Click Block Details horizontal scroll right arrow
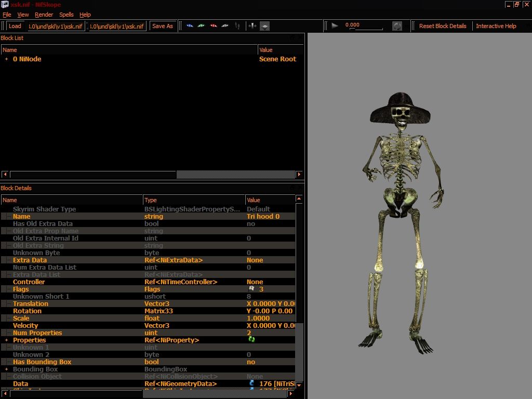The height and width of the screenshot is (399, 532). (x=291, y=394)
